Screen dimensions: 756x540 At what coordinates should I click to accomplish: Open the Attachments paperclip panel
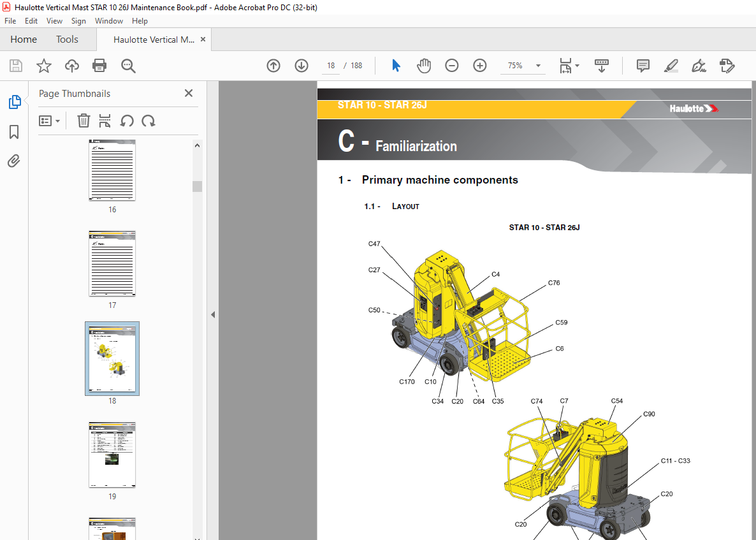pos(14,161)
